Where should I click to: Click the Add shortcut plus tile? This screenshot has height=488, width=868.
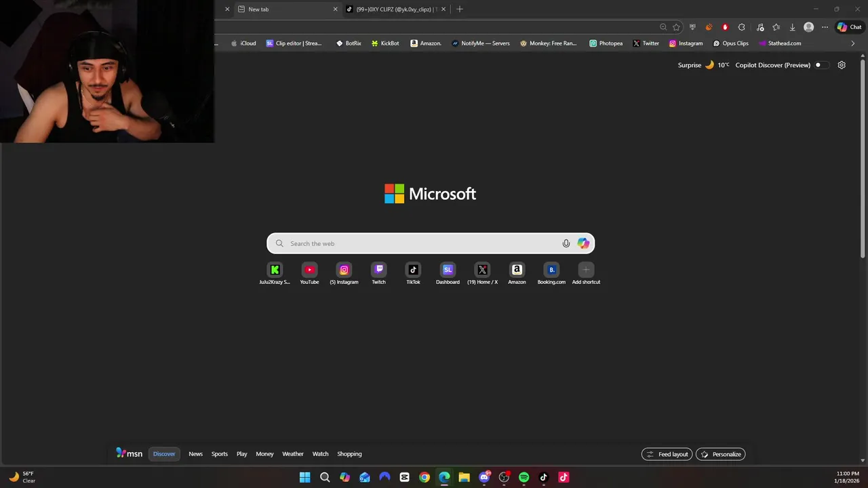(x=586, y=274)
